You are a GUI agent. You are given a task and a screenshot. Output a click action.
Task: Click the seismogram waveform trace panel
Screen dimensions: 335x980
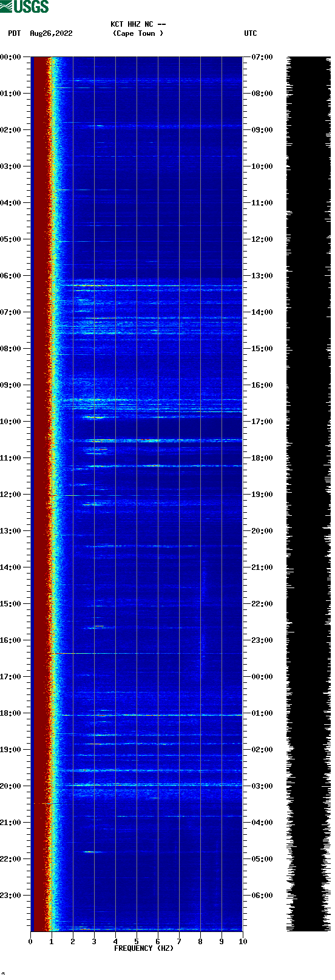pos(308,494)
